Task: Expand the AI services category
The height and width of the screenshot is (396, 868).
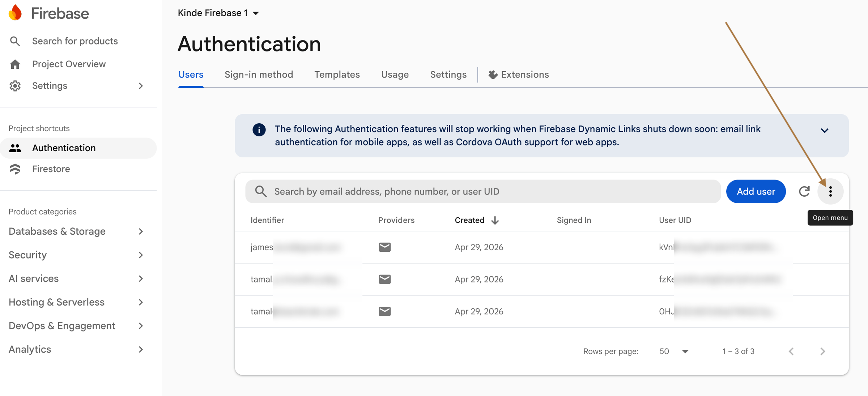Action: coord(141,279)
